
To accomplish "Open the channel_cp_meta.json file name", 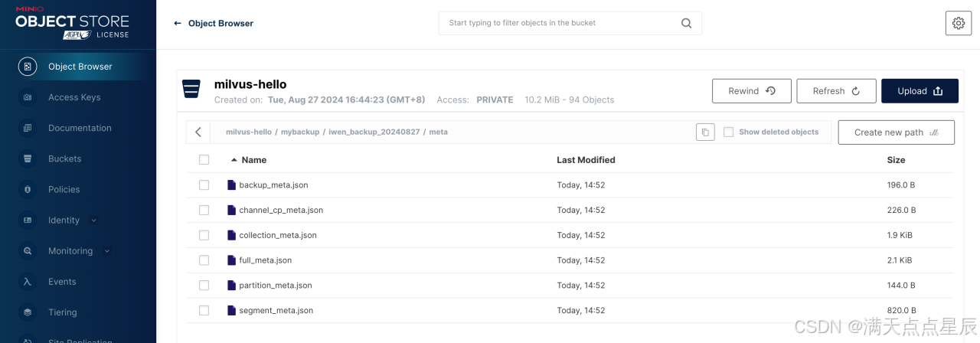I will [281, 210].
